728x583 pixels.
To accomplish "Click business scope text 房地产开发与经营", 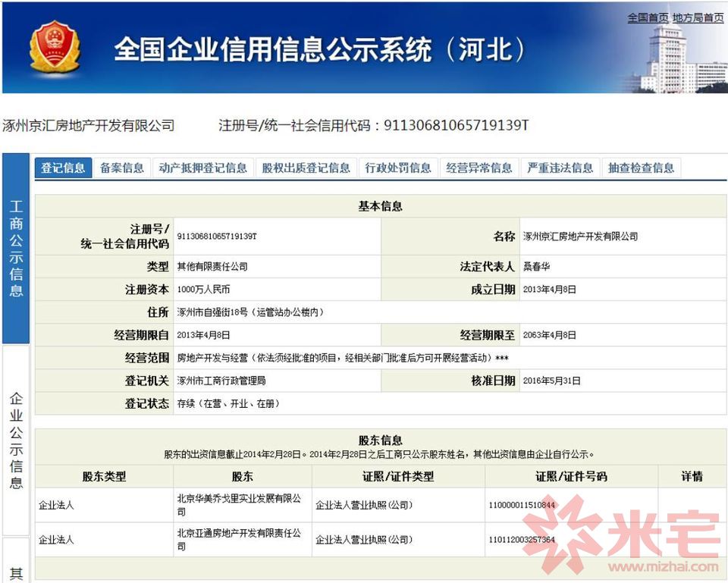I will click(343, 358).
